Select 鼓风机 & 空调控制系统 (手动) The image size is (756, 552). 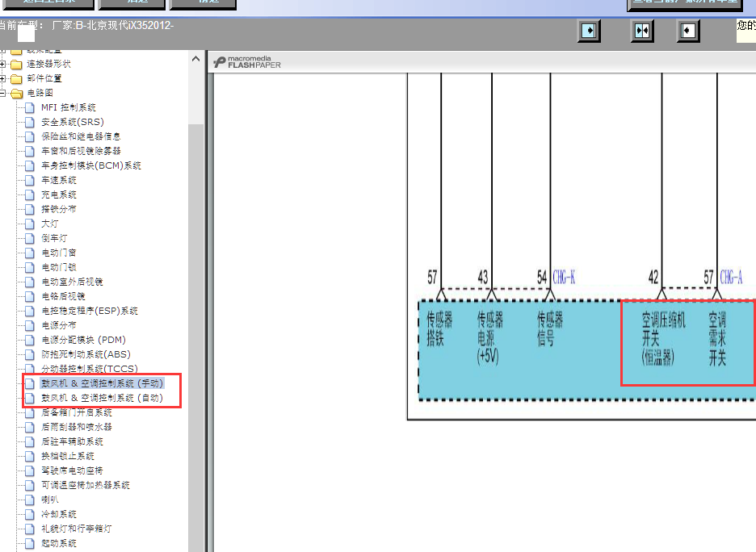point(103,383)
